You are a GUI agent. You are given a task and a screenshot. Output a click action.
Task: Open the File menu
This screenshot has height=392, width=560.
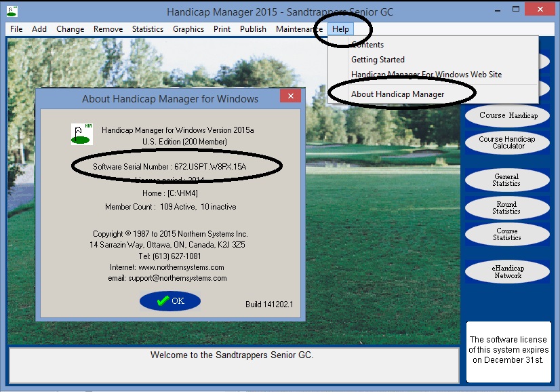(x=16, y=29)
